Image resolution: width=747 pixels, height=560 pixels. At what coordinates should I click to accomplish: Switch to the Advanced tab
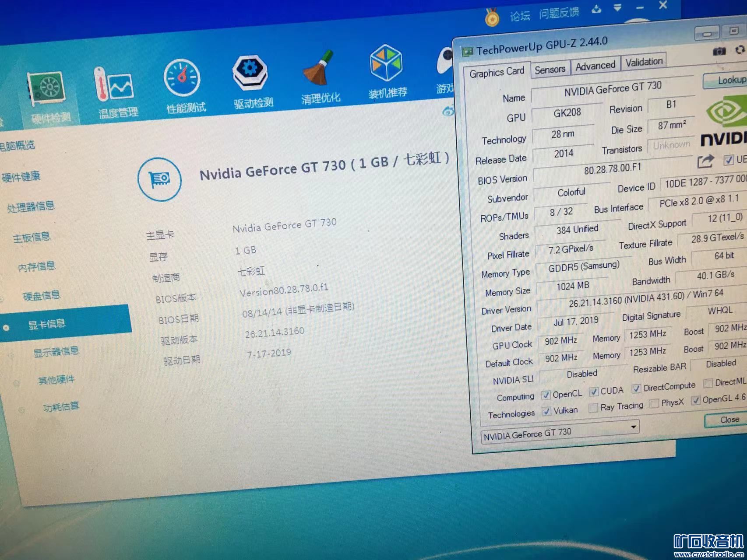[595, 66]
